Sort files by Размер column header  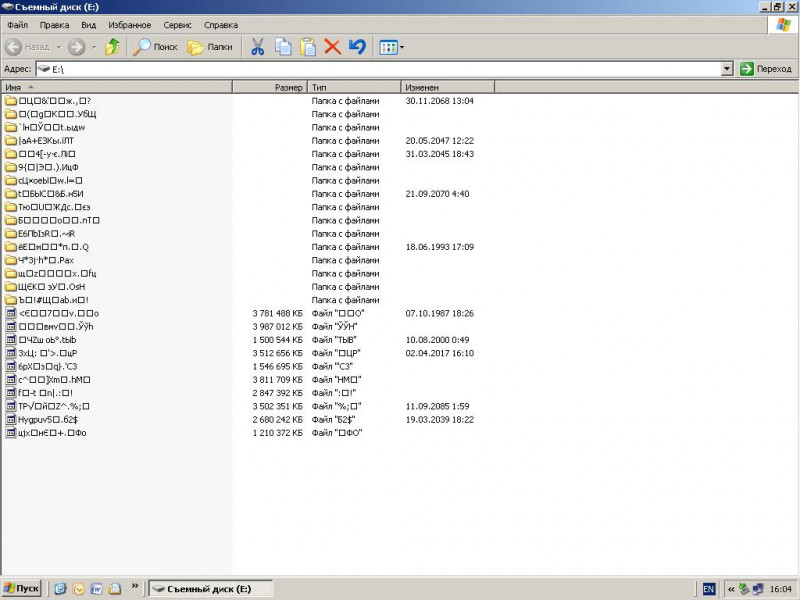(x=269, y=88)
